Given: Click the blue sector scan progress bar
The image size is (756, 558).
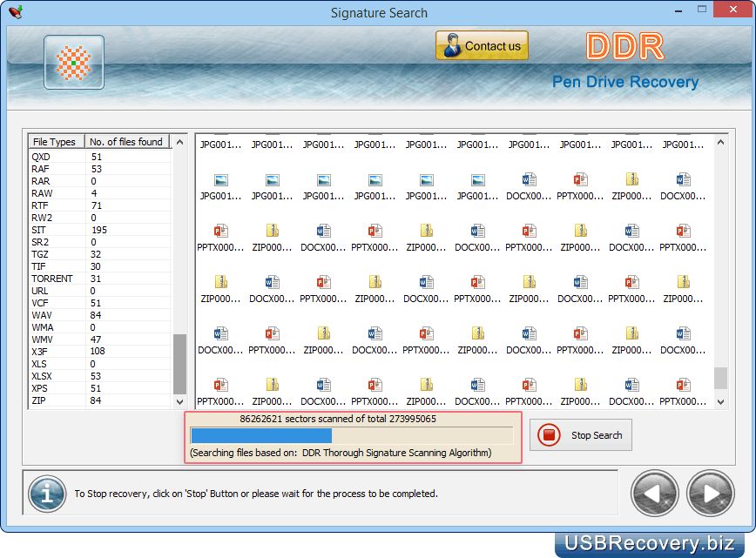Looking at the screenshot, I should pos(352,435).
